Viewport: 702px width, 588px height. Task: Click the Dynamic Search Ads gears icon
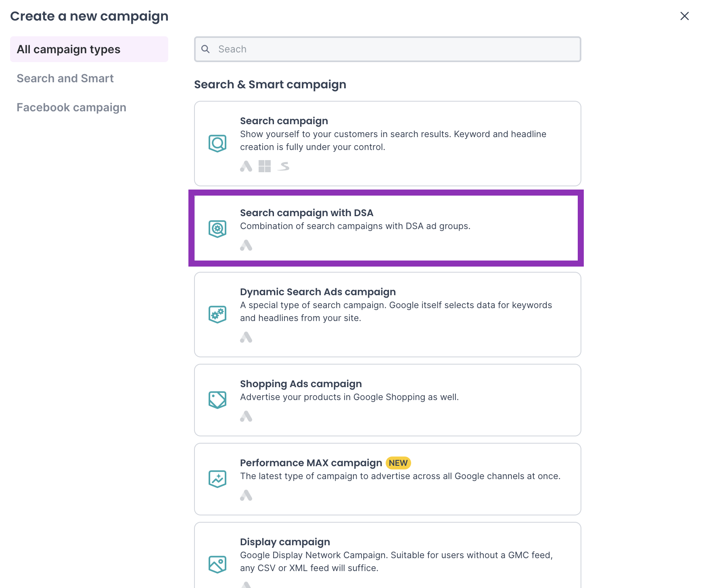click(x=217, y=314)
